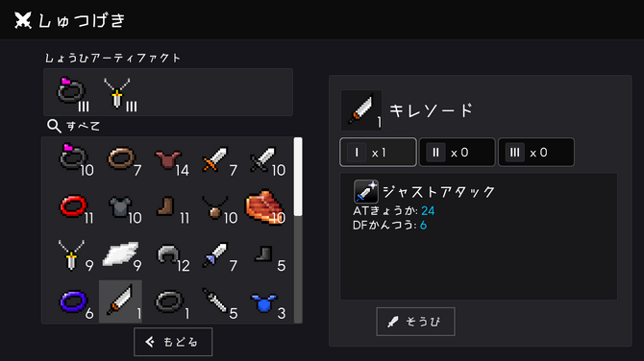Select the blue chest armor with count 3
This screenshot has width=644, height=361.
tap(264, 301)
